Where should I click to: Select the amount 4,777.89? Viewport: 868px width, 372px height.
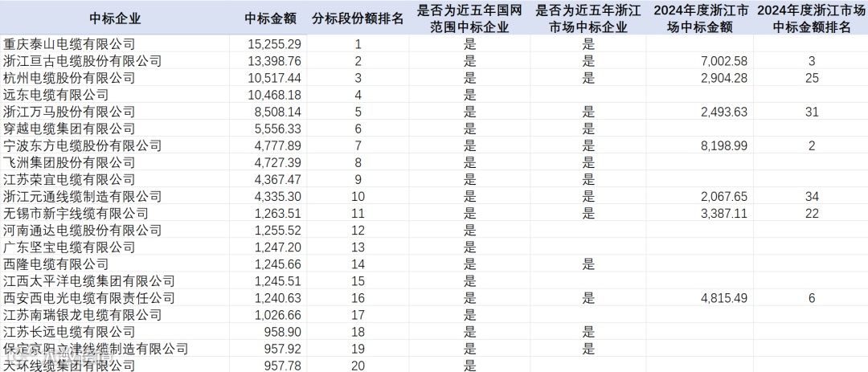click(278, 145)
